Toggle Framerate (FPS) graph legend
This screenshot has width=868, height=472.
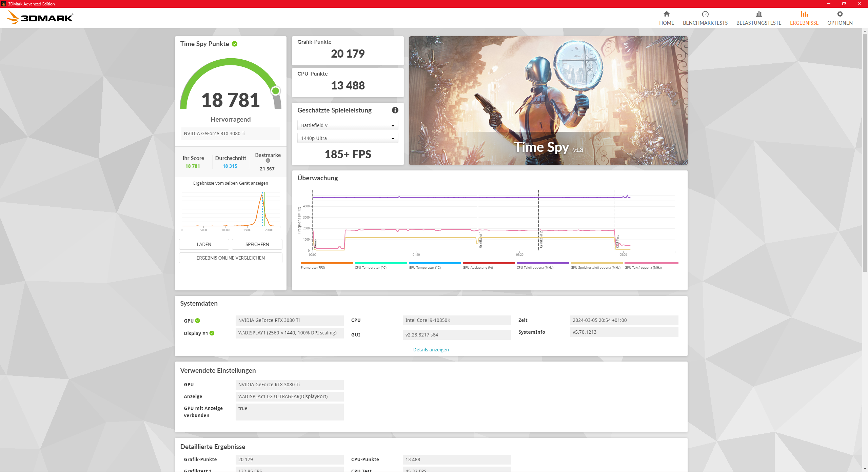pos(313,267)
